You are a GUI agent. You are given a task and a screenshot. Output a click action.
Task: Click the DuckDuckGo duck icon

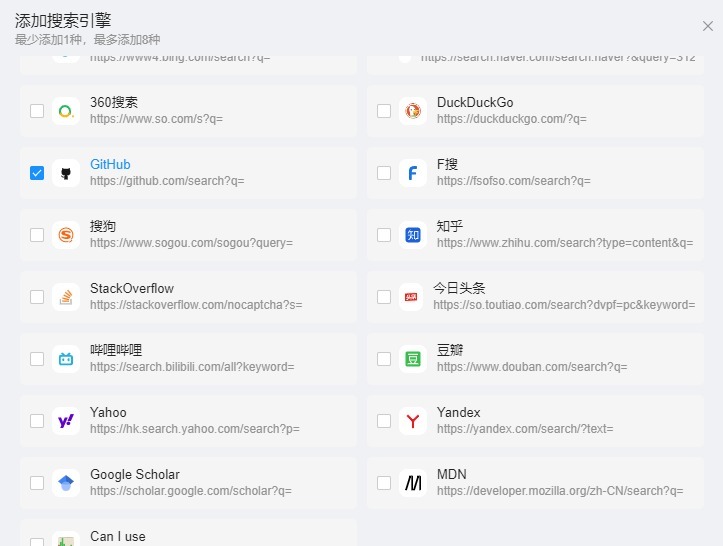coord(413,111)
